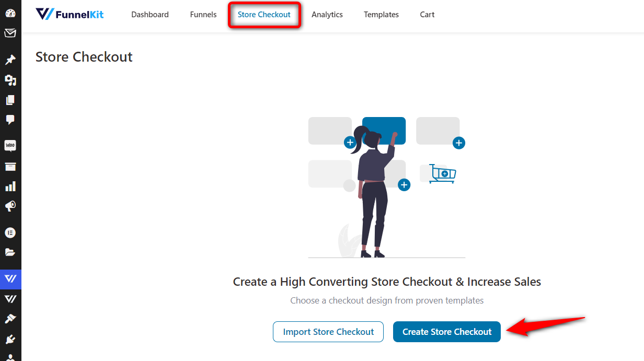Click the 'Store Checkout' page heading
The image size is (644, 361).
pyautogui.click(x=84, y=57)
